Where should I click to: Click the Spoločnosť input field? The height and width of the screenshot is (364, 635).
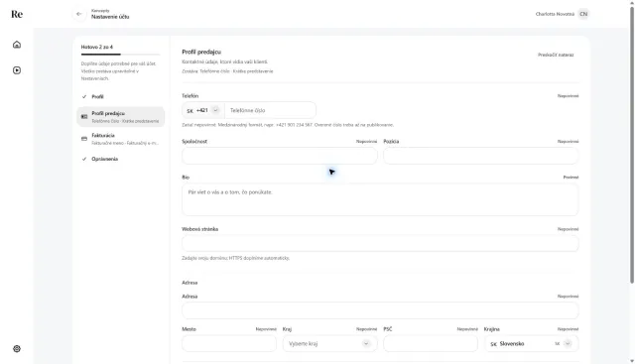(x=280, y=156)
